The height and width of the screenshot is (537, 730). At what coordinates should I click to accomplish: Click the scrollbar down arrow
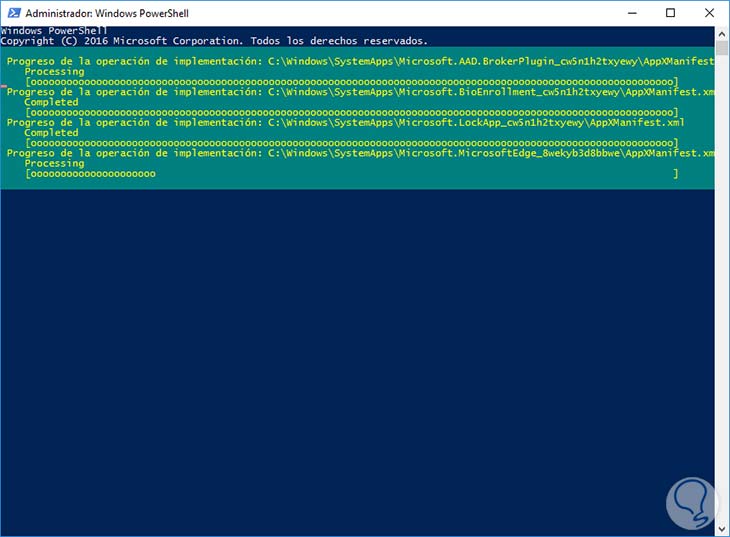click(722, 529)
